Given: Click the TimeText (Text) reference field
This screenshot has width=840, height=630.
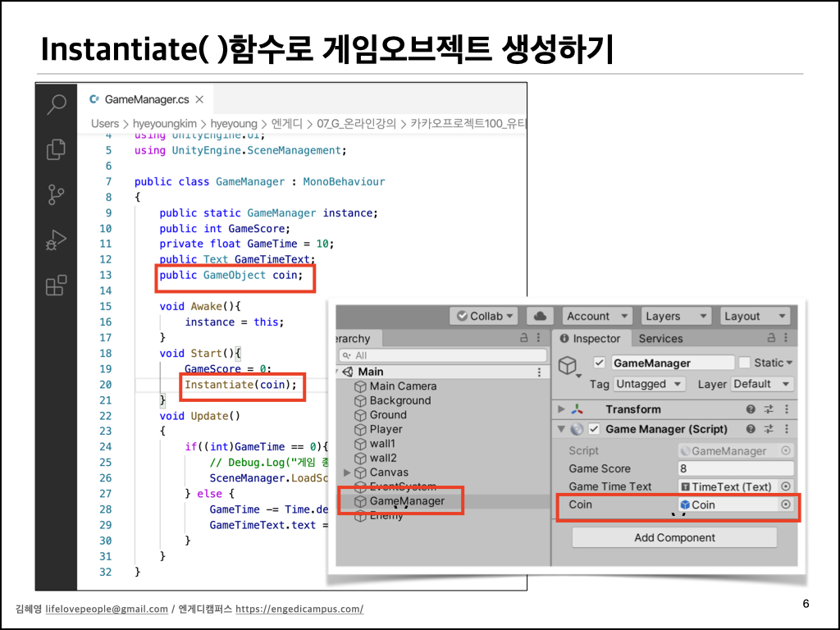Looking at the screenshot, I should coord(727,487).
